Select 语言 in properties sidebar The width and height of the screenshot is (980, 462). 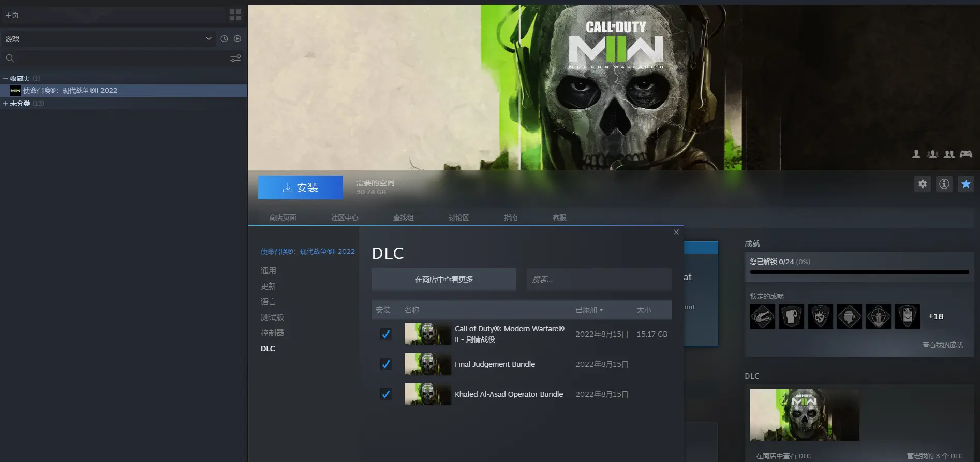coord(269,302)
